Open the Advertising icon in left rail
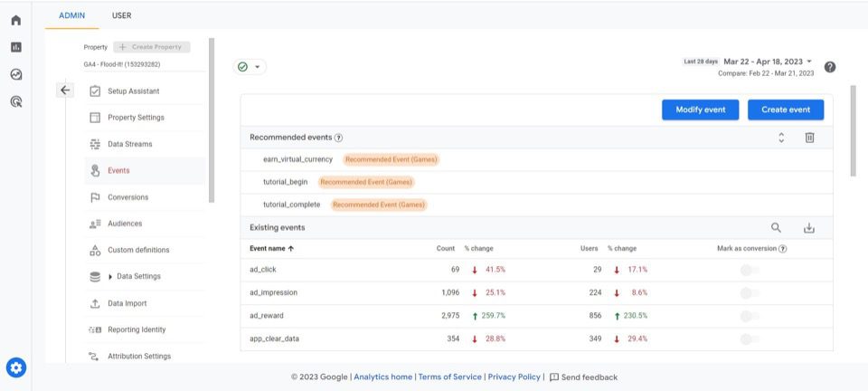 (x=15, y=102)
